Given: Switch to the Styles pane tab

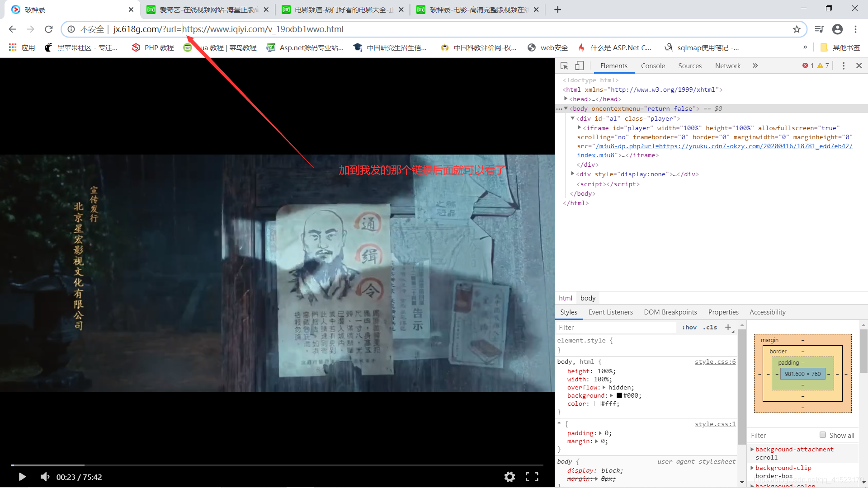Looking at the screenshot, I should coord(569,312).
